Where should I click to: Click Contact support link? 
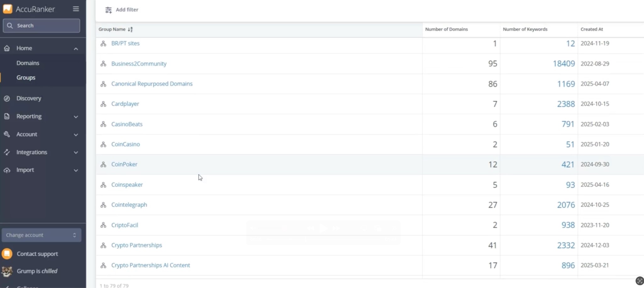(x=37, y=254)
